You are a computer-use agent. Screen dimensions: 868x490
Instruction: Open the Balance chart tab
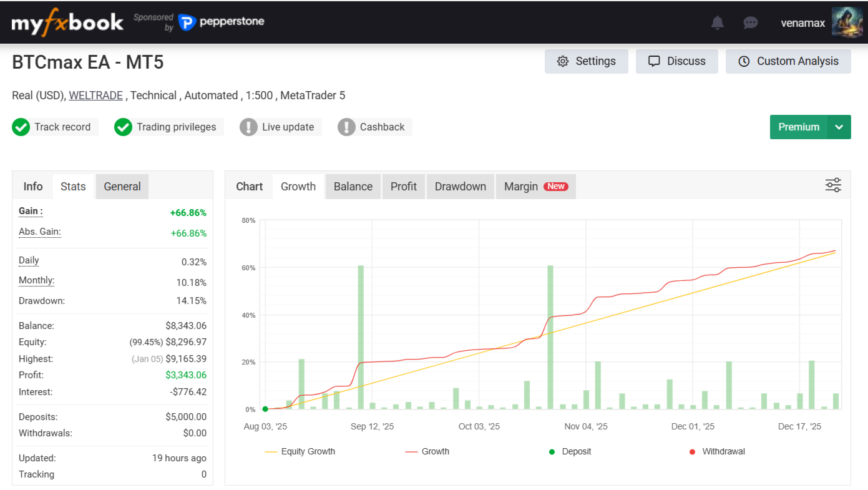[353, 187]
